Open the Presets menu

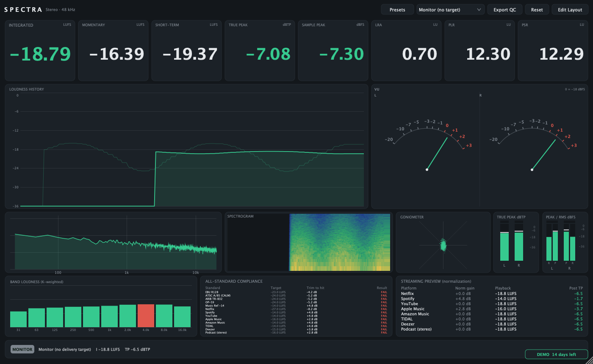(397, 10)
